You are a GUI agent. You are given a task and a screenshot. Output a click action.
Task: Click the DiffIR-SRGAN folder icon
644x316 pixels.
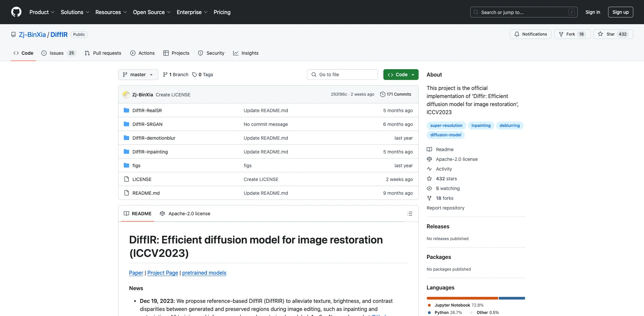pyautogui.click(x=126, y=124)
